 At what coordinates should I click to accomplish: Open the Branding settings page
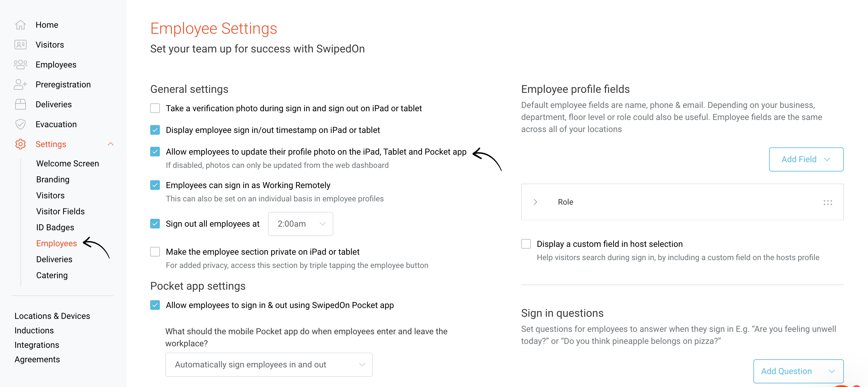click(x=52, y=179)
